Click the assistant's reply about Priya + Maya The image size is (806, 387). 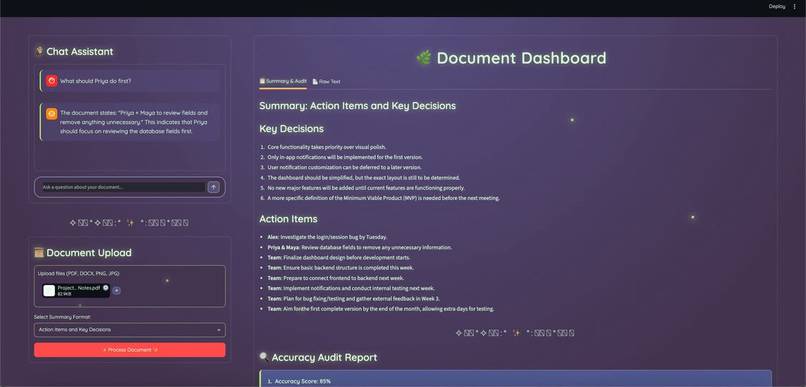pos(135,122)
